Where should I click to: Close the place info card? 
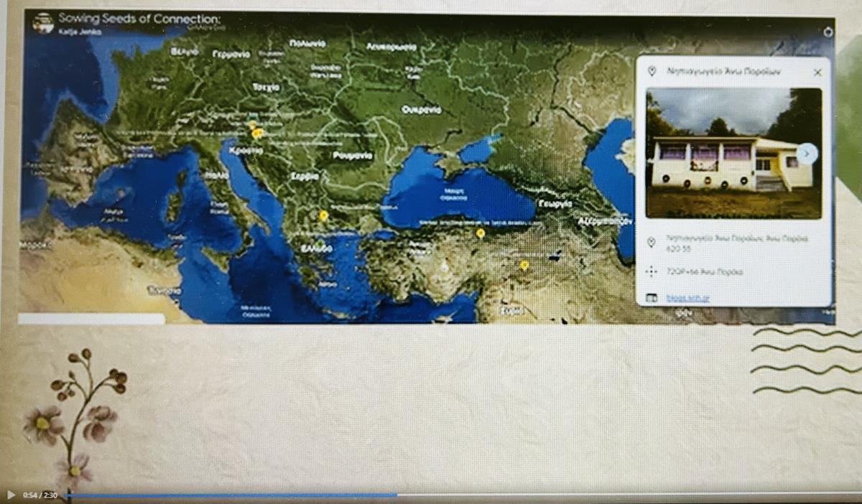[x=817, y=72]
